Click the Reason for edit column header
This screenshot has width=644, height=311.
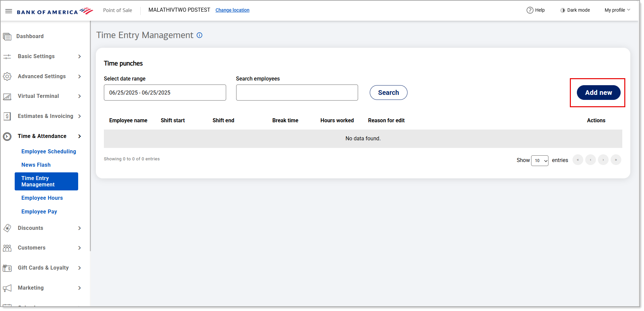click(x=386, y=120)
